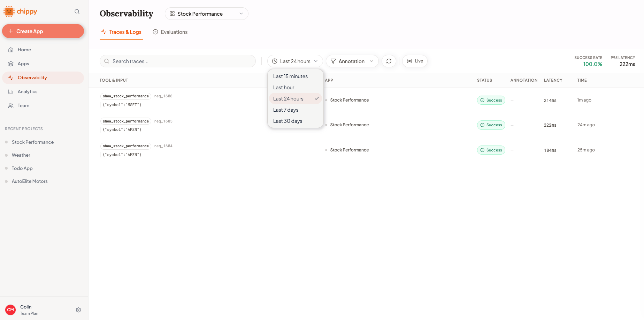The image size is (644, 320).
Task: Click the STATUS column header
Action: pos(484,80)
